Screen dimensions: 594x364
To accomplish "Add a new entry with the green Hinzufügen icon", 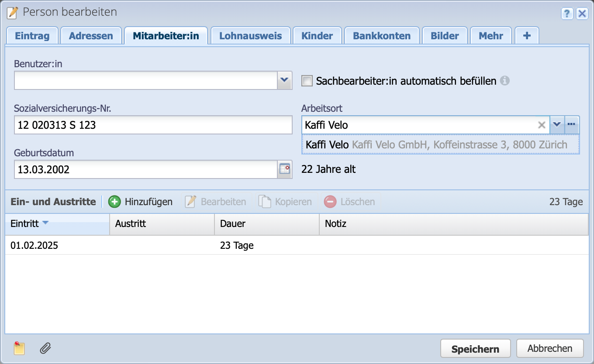I will click(114, 202).
